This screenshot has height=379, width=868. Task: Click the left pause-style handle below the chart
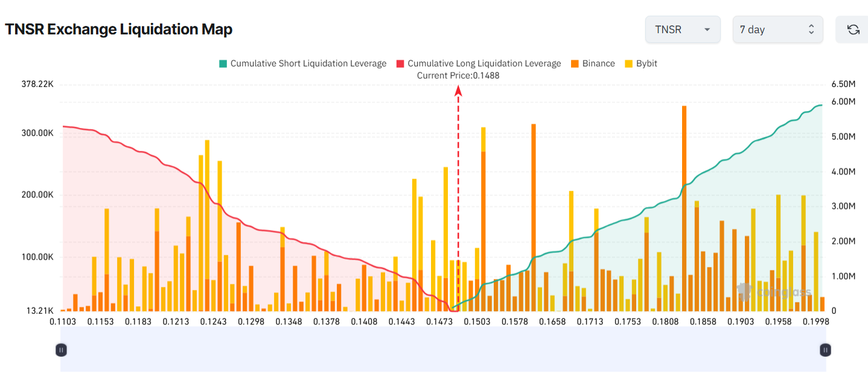tap(61, 349)
